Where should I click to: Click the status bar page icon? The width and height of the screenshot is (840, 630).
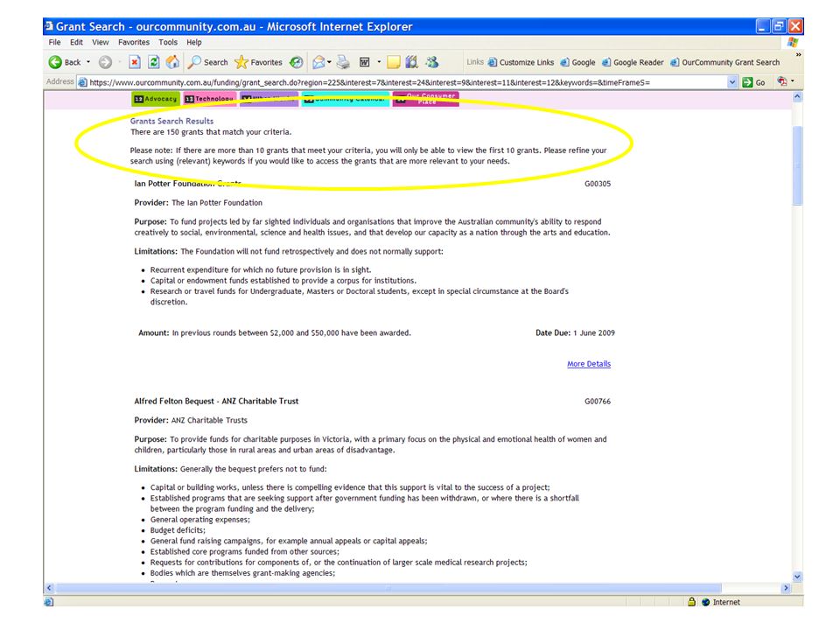click(x=49, y=602)
